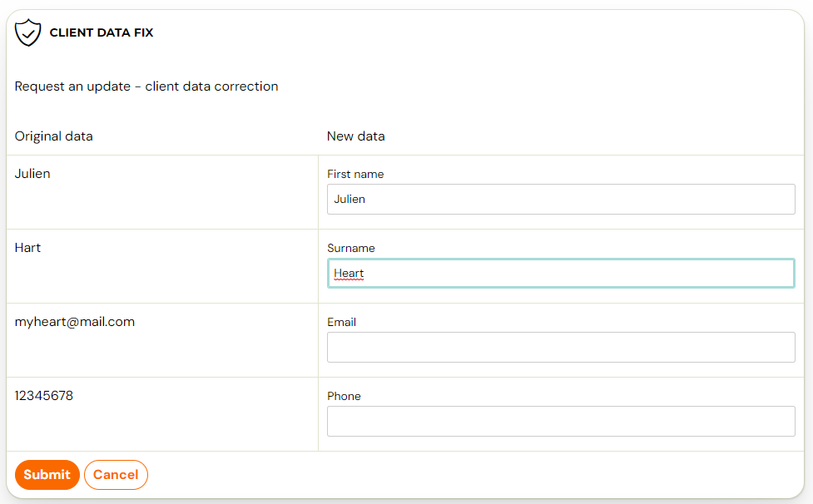Click the Surname label
The height and width of the screenshot is (504, 813).
[x=351, y=248]
